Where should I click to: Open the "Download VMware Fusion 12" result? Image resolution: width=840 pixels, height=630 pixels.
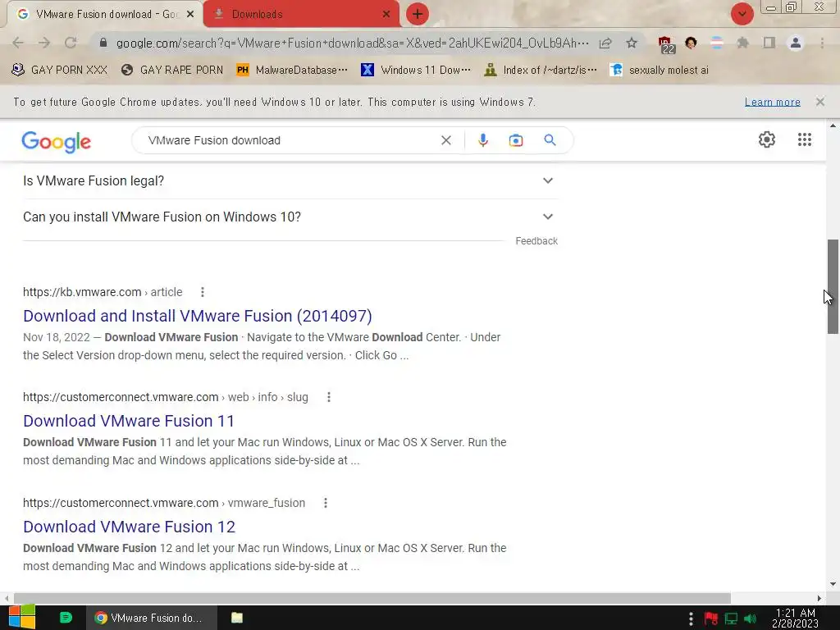click(x=129, y=527)
